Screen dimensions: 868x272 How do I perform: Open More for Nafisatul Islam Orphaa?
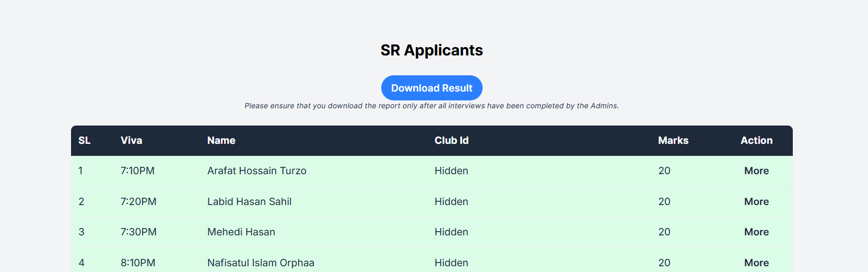(756, 263)
